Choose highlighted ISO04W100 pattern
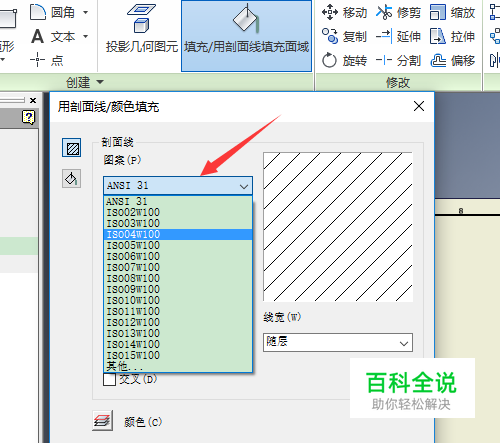500x443 pixels. coord(178,234)
